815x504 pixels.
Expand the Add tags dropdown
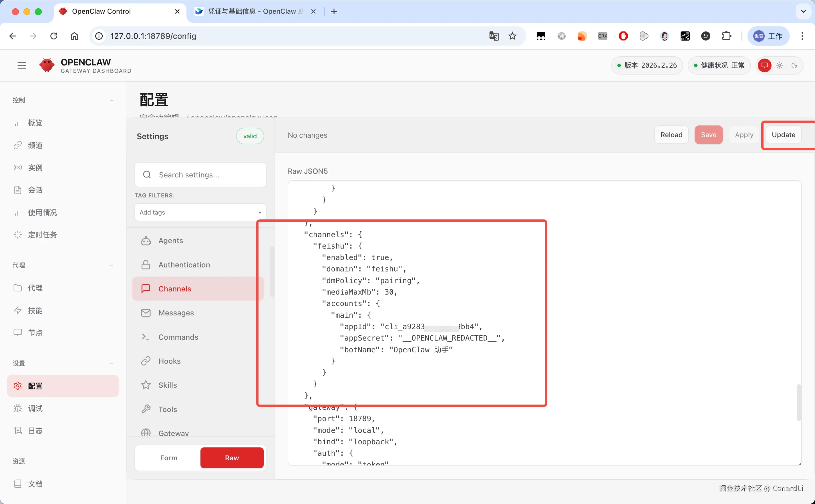click(200, 212)
